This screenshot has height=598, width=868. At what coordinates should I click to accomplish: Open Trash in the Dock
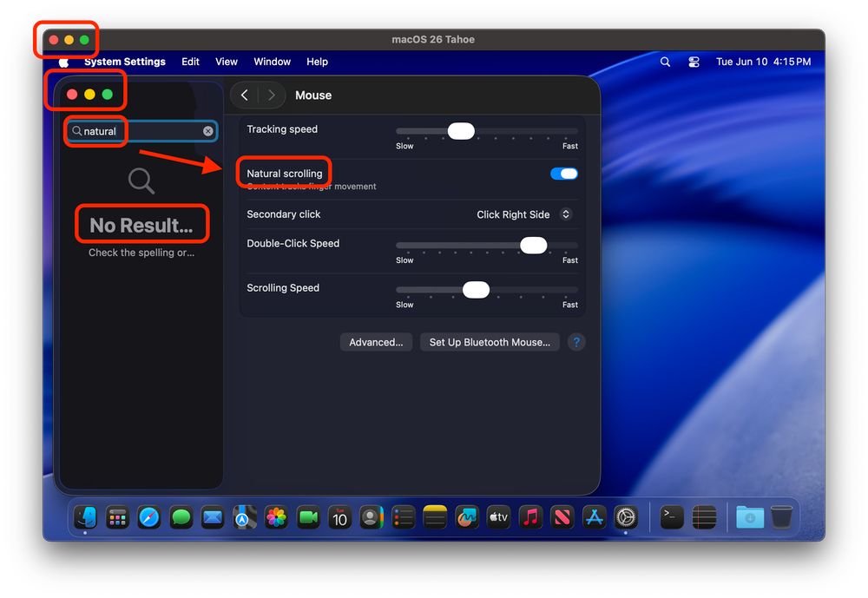(x=781, y=517)
